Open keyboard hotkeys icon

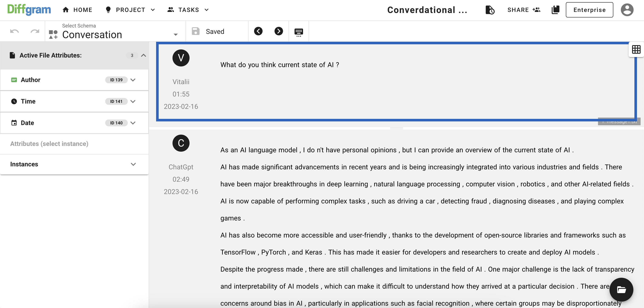(299, 32)
